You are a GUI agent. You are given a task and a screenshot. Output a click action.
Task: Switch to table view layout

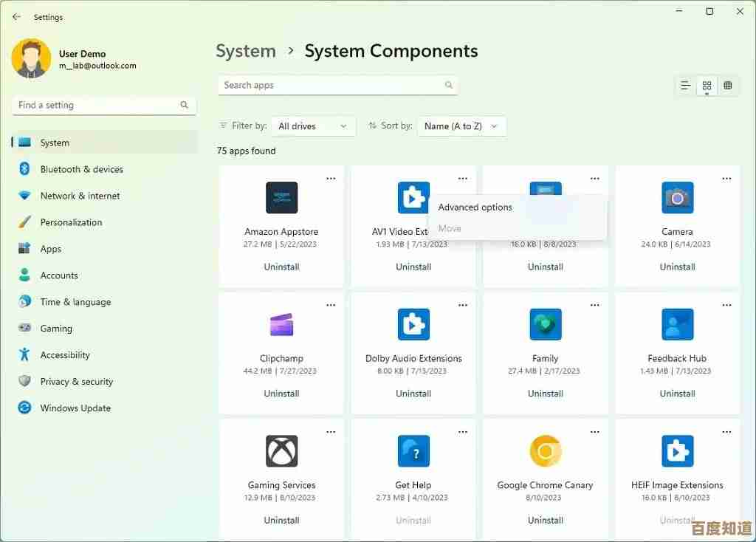tap(728, 86)
